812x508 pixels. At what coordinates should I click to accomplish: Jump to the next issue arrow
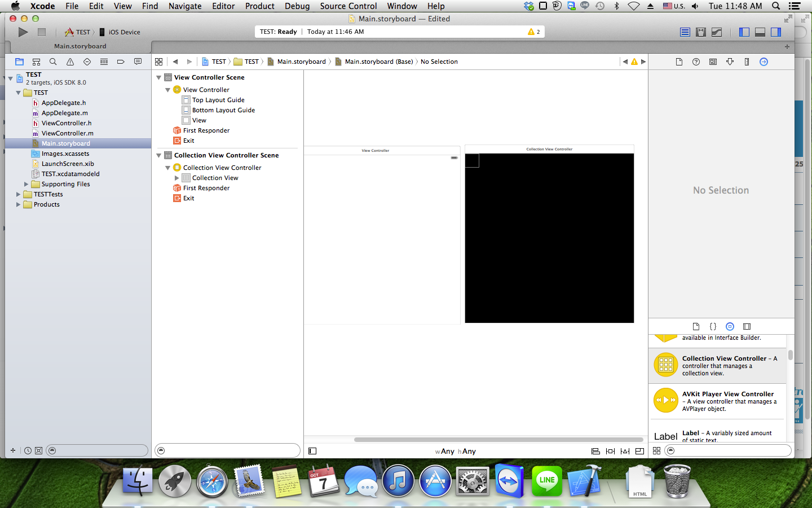coord(643,62)
